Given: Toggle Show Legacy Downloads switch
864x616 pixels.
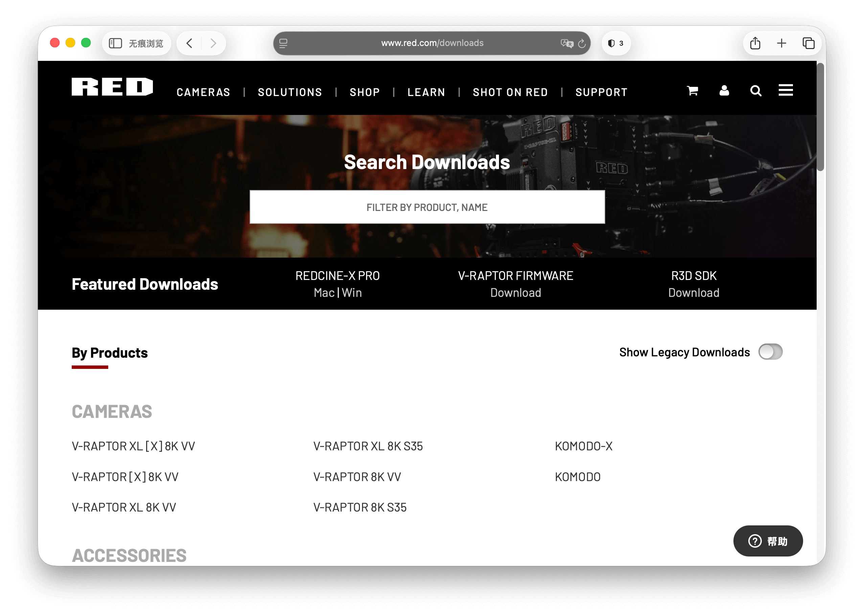Looking at the screenshot, I should (770, 352).
